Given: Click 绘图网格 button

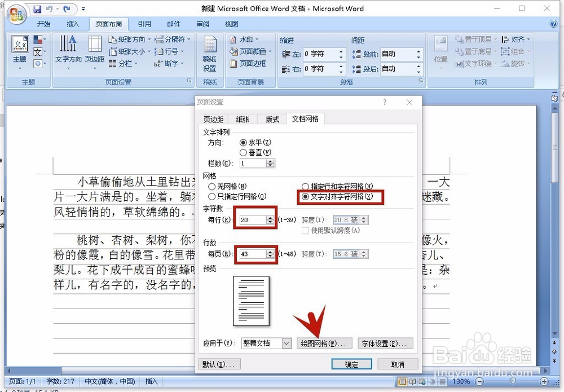Looking at the screenshot, I should coord(324,343).
